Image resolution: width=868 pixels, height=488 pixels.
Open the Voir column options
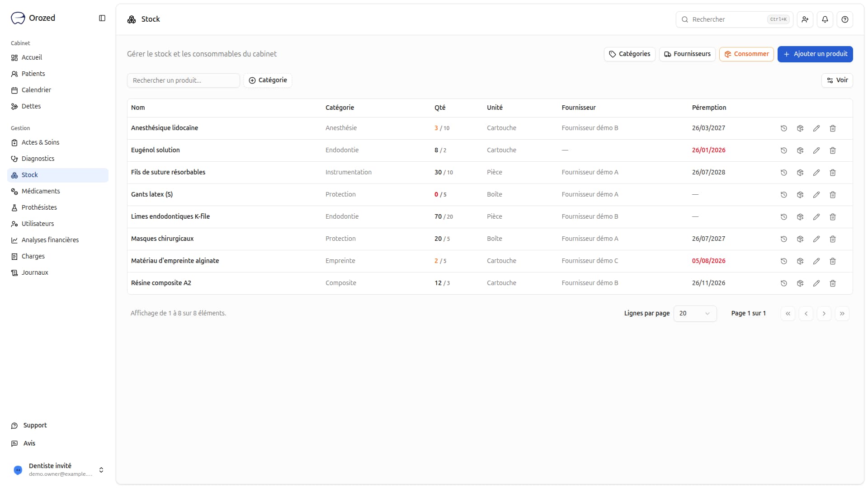(x=837, y=80)
